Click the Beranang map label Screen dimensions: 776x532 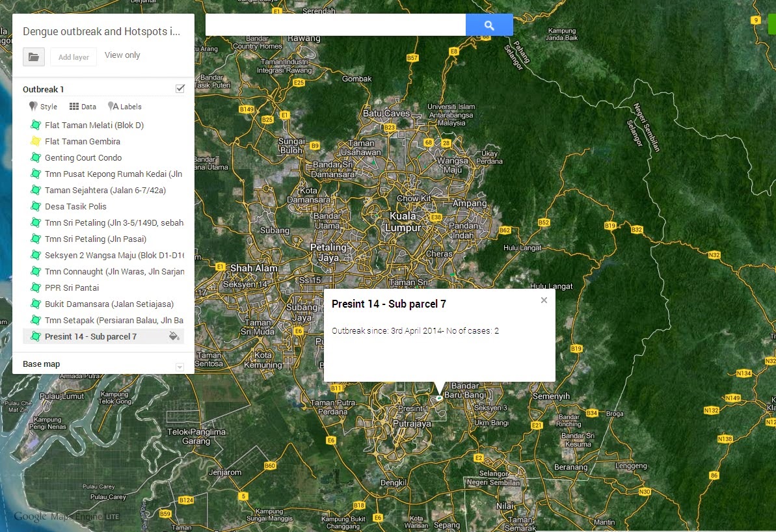coord(570,467)
